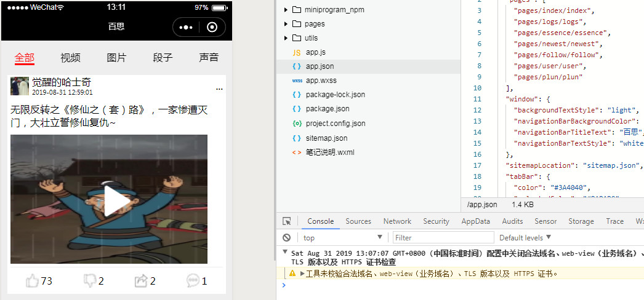The width and height of the screenshot is (644, 300).
Task: Click the code line "pages/plun/plun"
Action: pos(548,77)
